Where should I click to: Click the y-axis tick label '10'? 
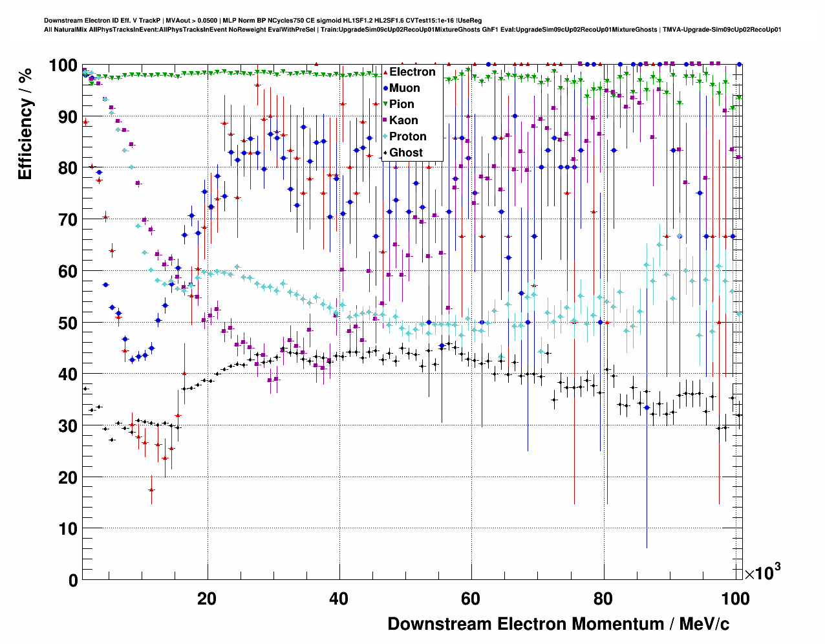pyautogui.click(x=68, y=529)
